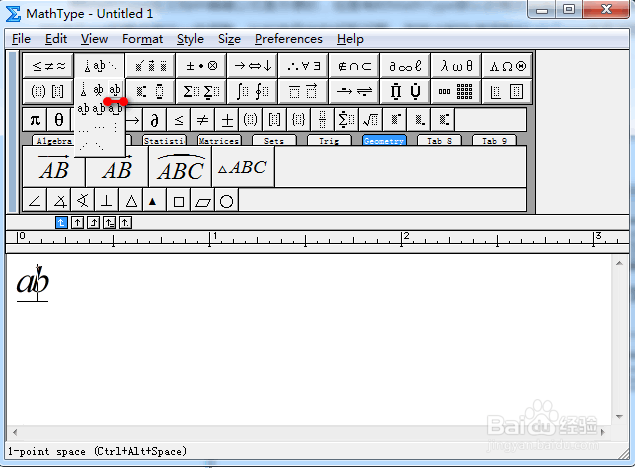Insert the not-equal symbol from small bar

click(202, 120)
